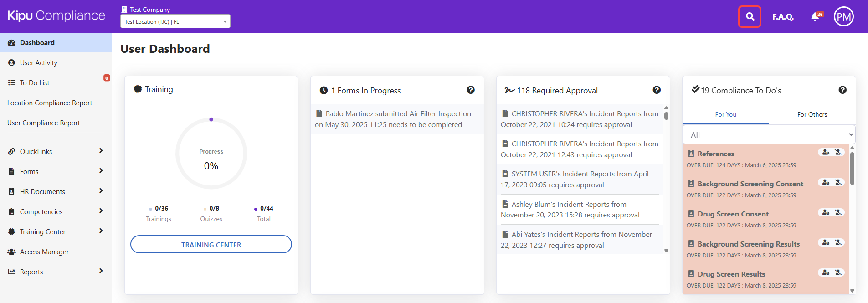Click help icon on Required Approval card
Screen dimensions: 868x303
click(657, 90)
